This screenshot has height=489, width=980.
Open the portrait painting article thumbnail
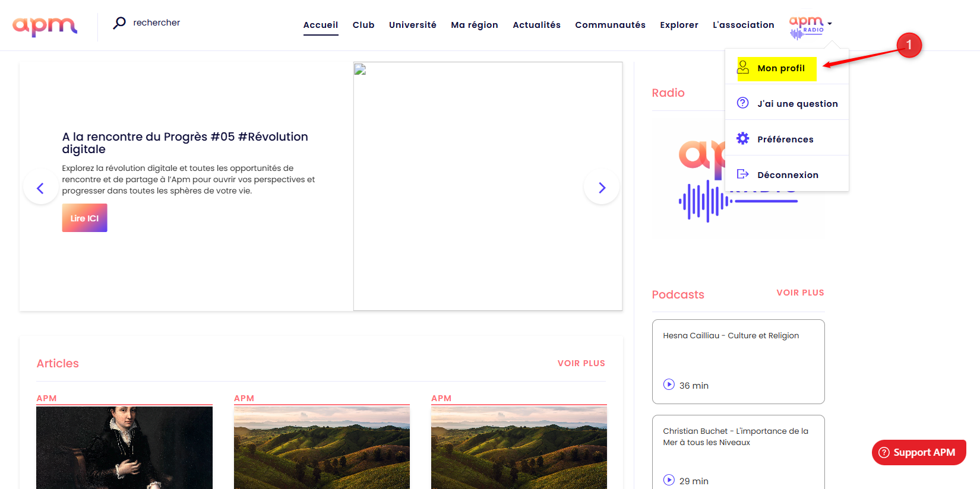click(x=124, y=447)
